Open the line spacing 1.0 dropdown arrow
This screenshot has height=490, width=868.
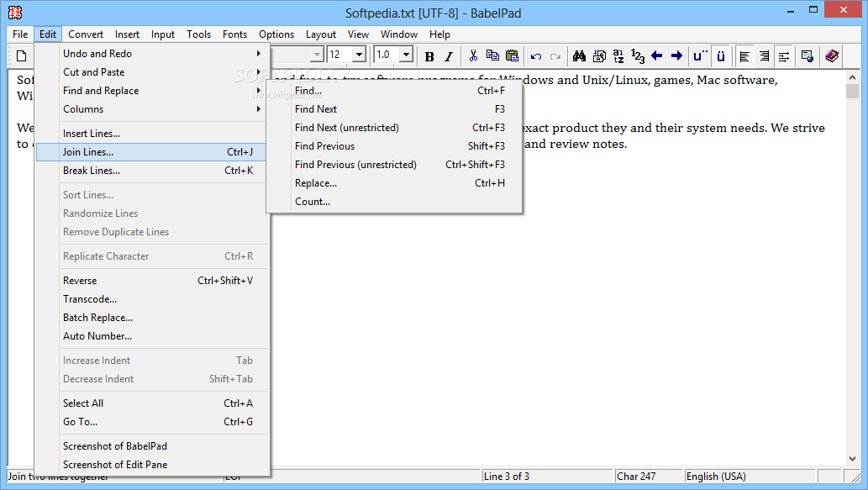point(407,55)
